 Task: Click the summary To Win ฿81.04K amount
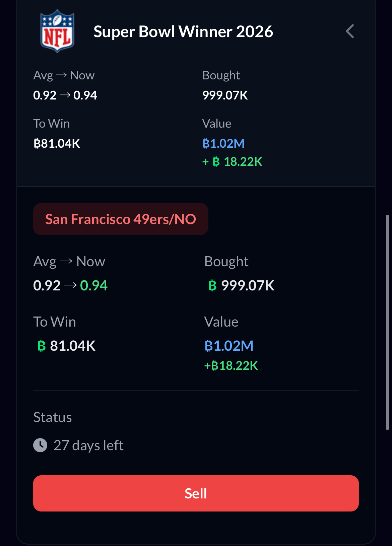tap(57, 144)
